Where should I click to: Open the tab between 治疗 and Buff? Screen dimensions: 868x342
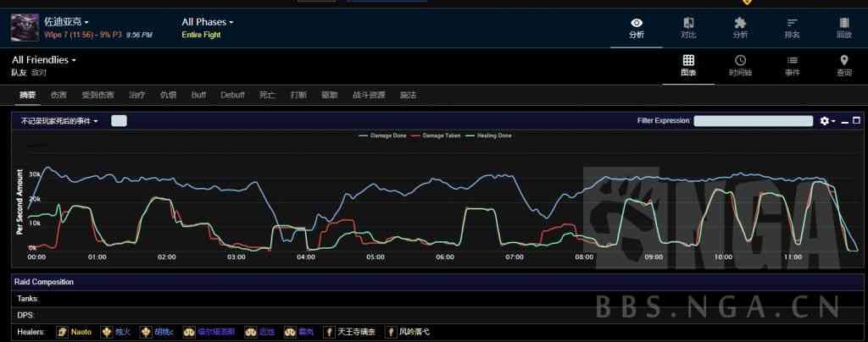pos(169,95)
